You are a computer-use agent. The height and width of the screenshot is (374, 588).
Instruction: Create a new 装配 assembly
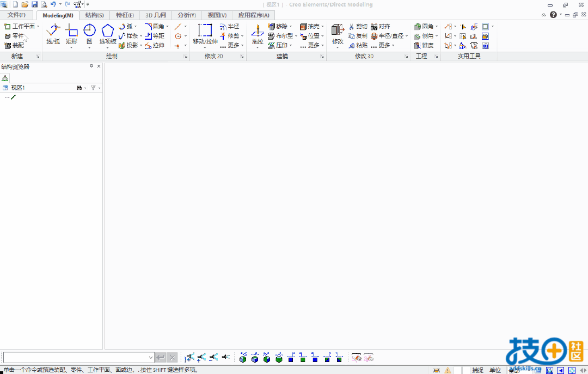tap(14, 45)
